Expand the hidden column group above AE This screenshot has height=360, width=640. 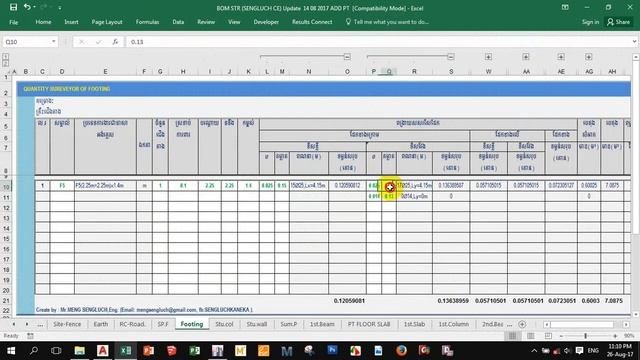(x=561, y=57)
